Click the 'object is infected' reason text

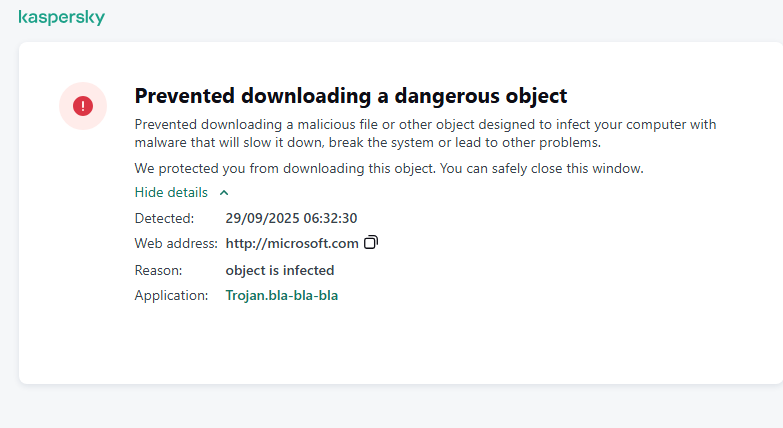(280, 270)
